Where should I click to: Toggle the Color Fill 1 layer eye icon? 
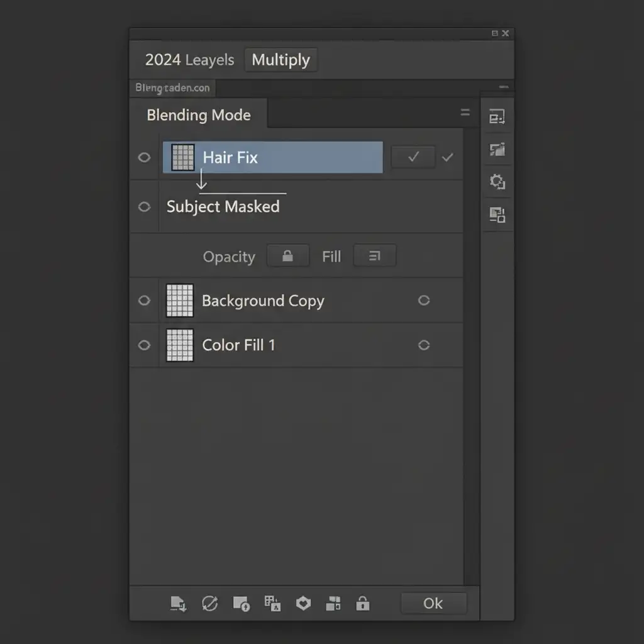click(144, 345)
